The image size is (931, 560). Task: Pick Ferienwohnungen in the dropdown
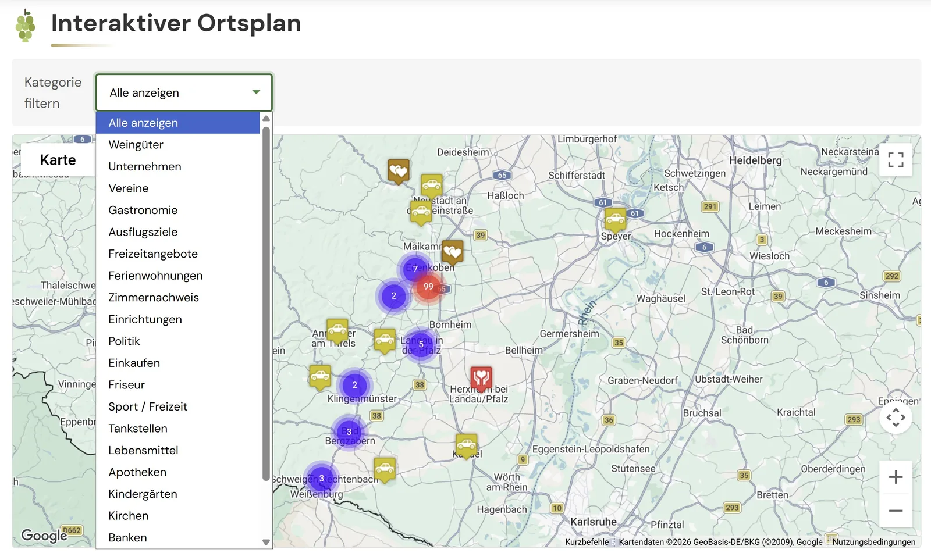click(x=178, y=276)
